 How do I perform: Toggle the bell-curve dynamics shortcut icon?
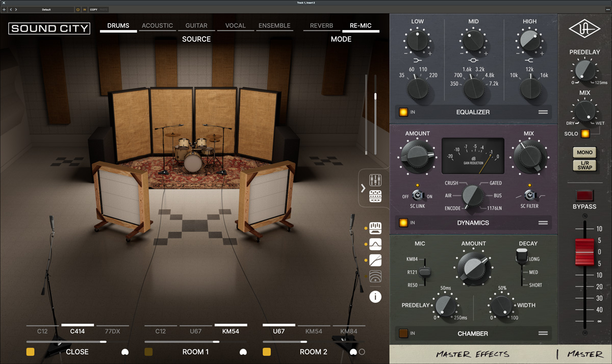(375, 244)
